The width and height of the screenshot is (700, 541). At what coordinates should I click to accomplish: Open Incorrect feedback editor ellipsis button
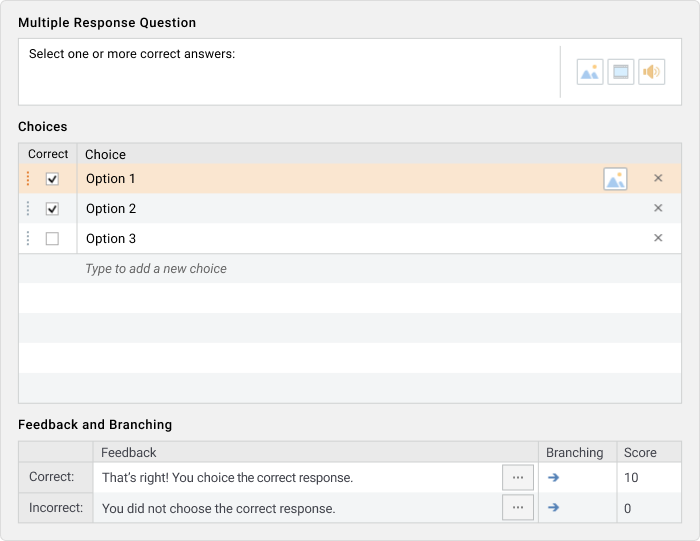(x=518, y=508)
